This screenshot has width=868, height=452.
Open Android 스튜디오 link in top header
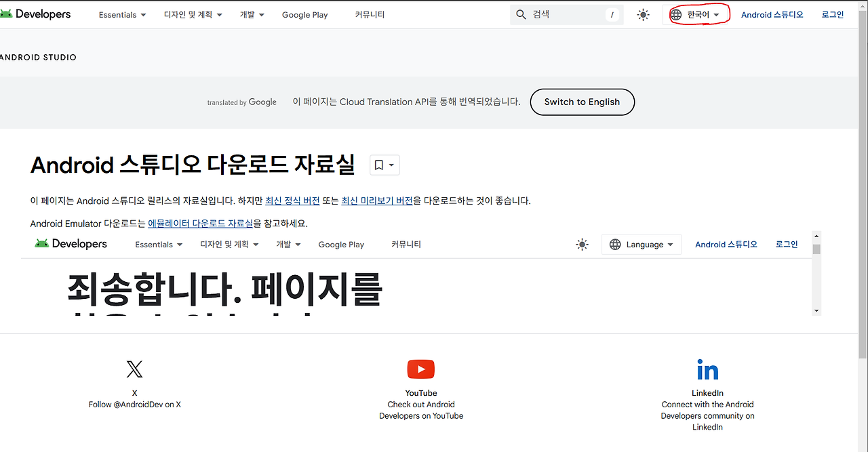pyautogui.click(x=772, y=15)
